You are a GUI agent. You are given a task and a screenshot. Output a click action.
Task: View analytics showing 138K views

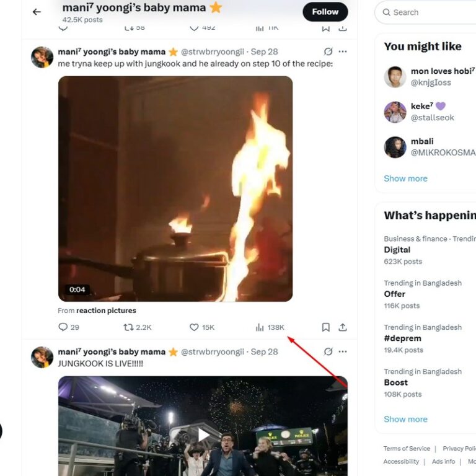pos(260,327)
